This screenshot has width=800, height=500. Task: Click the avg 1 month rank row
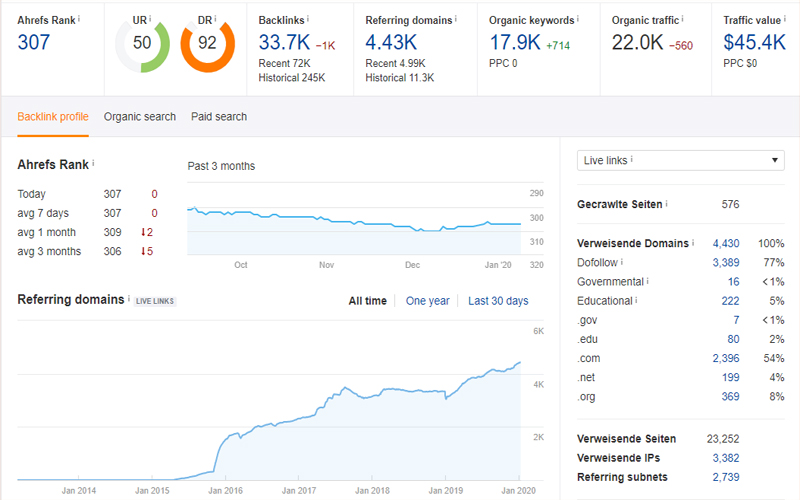pos(87,232)
